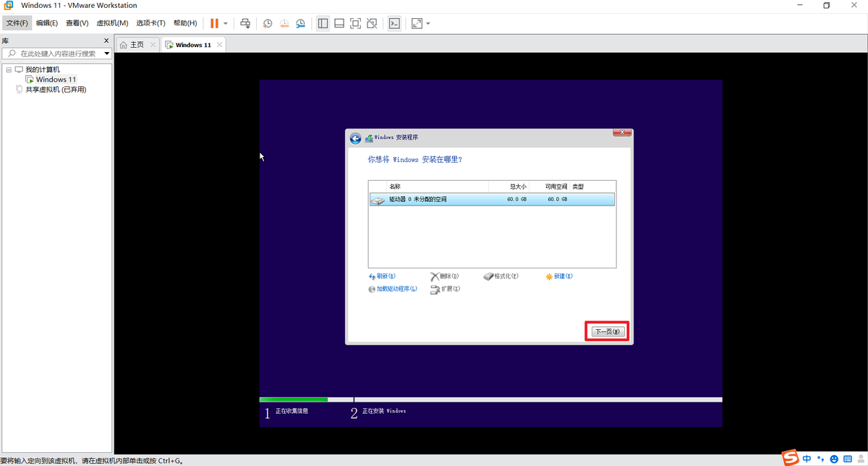868x466 pixels.
Task: Toggle the library sidebar view icon
Action: pyautogui.click(x=323, y=23)
